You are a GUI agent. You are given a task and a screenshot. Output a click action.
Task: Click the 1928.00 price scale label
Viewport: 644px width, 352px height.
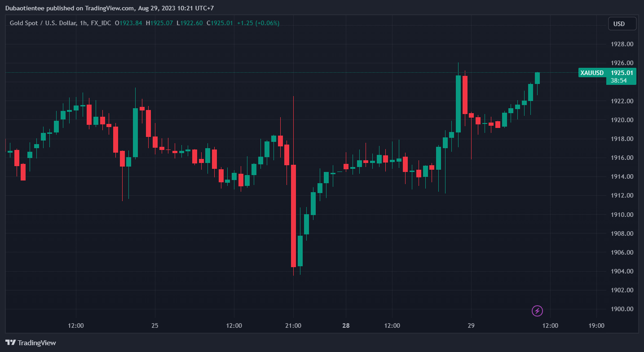click(622, 44)
